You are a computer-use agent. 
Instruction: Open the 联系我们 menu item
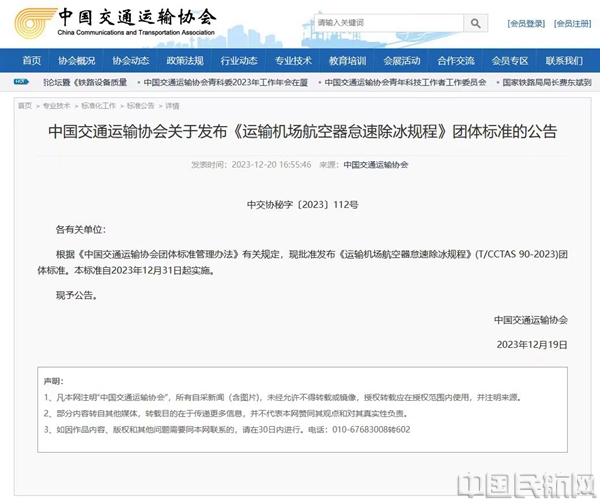pos(564,60)
